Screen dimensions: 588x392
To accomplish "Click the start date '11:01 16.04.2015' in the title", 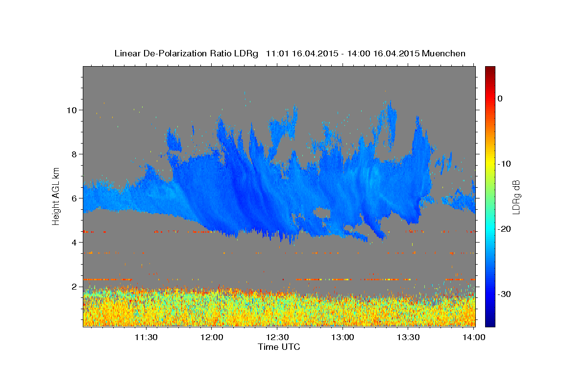I will (x=302, y=53).
